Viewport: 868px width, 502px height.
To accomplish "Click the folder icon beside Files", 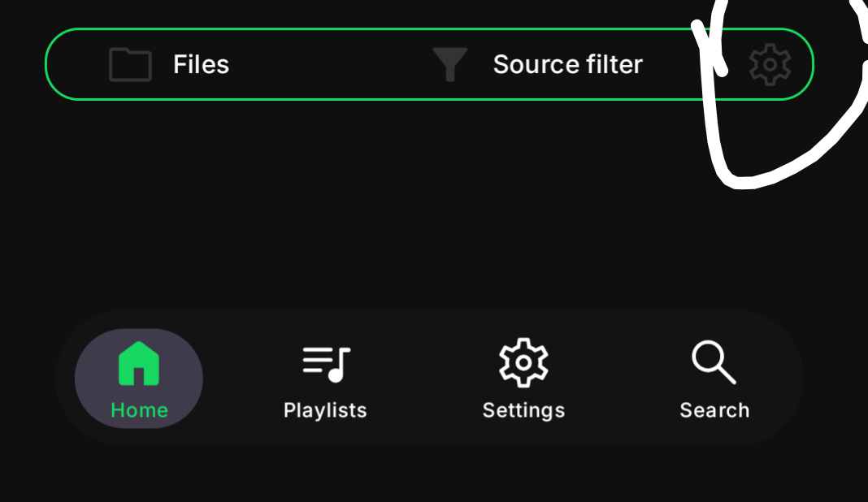I will point(130,65).
